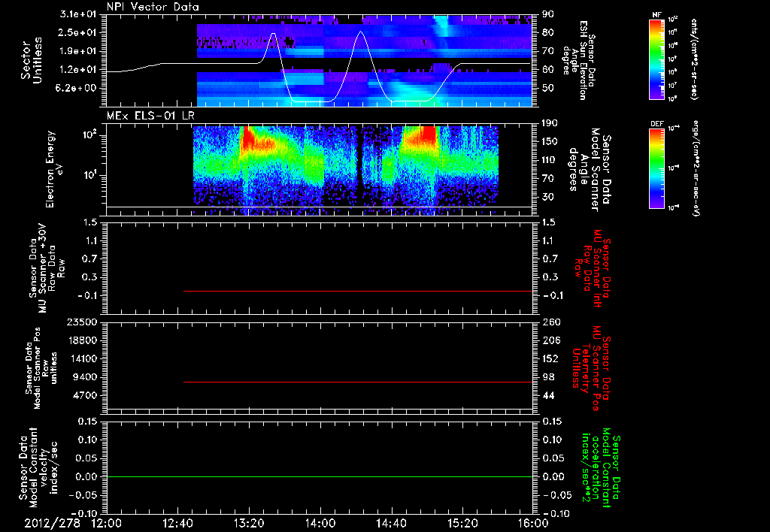Click the red line in MU Scanner +30V panel

click(358, 291)
